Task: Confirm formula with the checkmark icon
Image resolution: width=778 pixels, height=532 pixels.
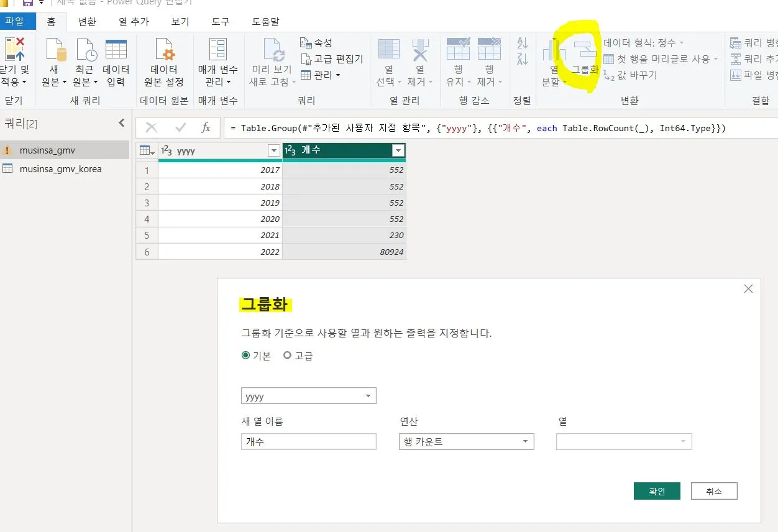Action: [181, 128]
